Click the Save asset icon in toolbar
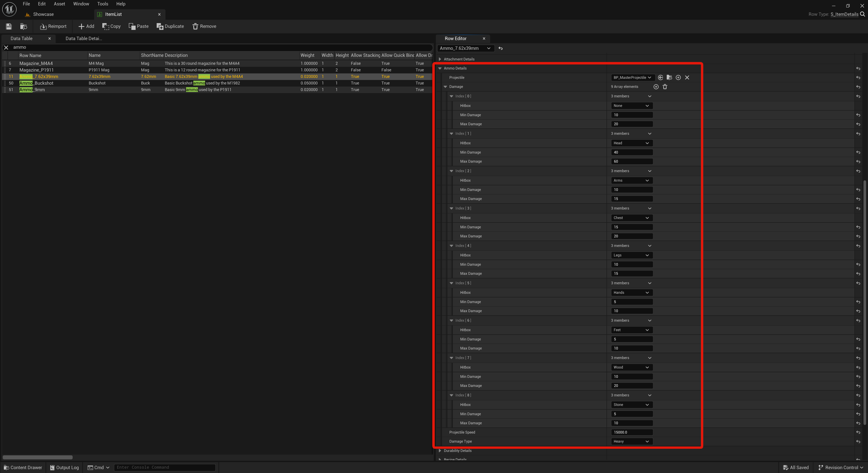 9,26
